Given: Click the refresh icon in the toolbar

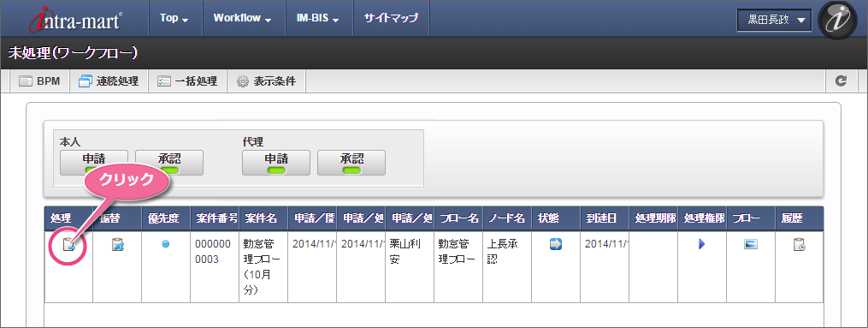Looking at the screenshot, I should 841,81.
